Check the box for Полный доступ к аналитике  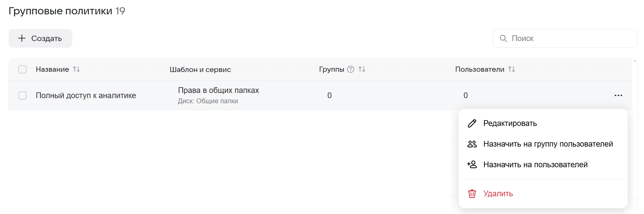click(22, 96)
